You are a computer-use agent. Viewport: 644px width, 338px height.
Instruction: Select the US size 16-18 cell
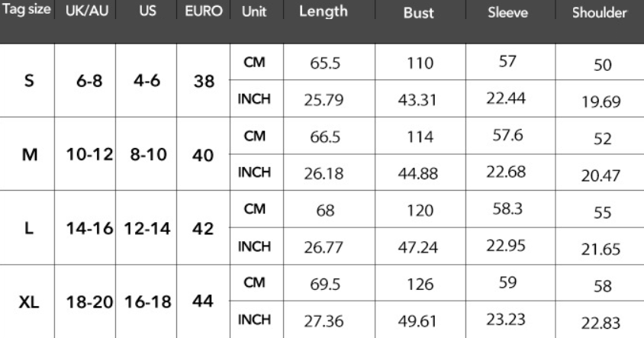[146, 302]
